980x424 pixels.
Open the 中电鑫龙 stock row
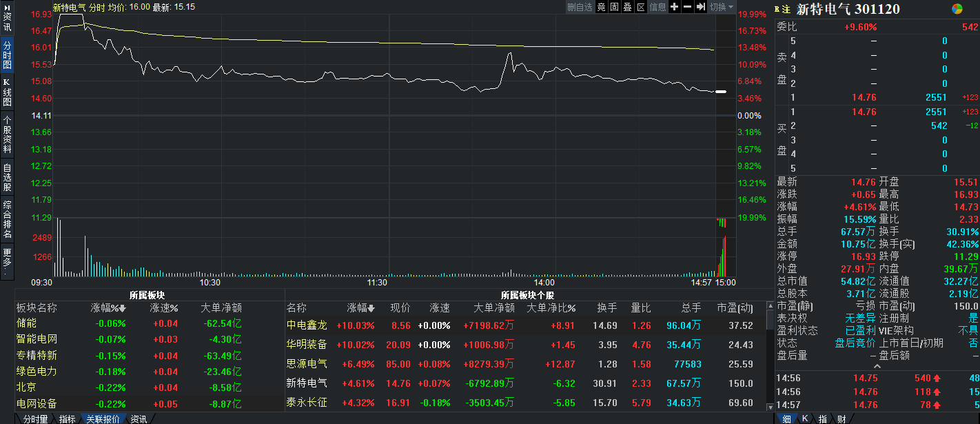click(525, 325)
